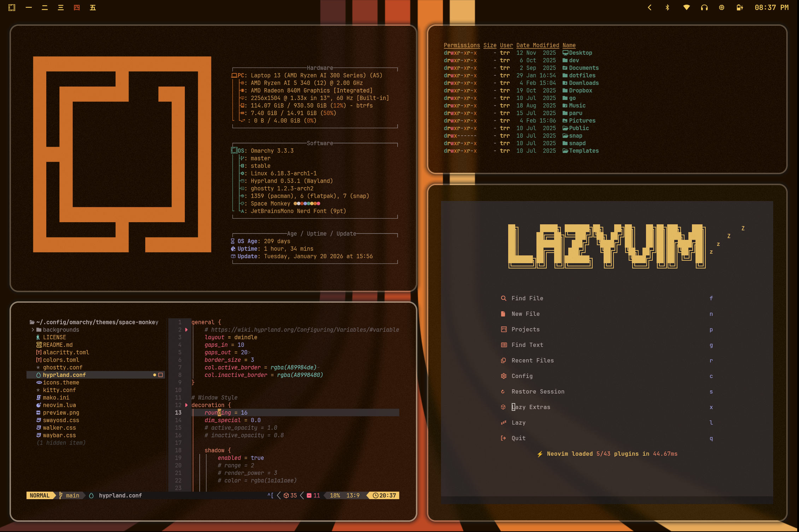Expand the backgrounds folder chevron
Screen dimensions: 799x532
[33, 330]
